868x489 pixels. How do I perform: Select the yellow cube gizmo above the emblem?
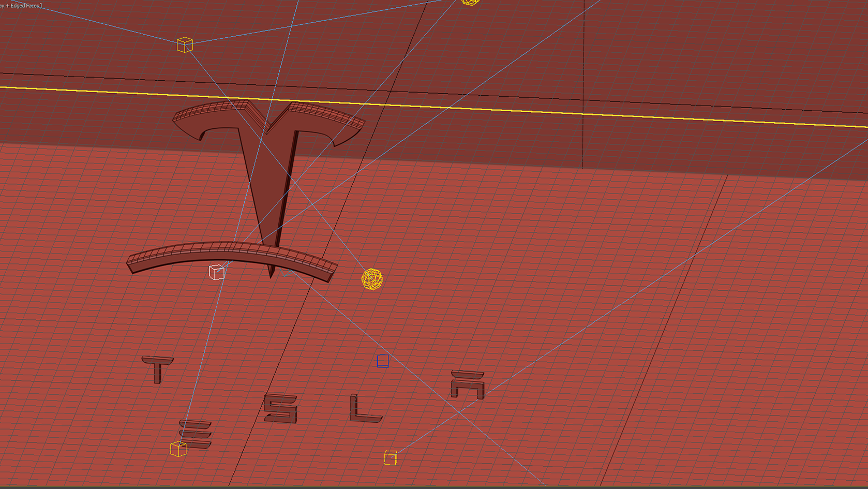coord(185,45)
